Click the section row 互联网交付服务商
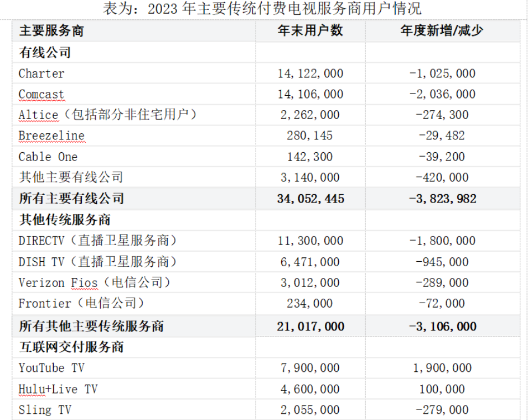Image resolution: width=528 pixels, height=420 pixels. click(x=71, y=347)
